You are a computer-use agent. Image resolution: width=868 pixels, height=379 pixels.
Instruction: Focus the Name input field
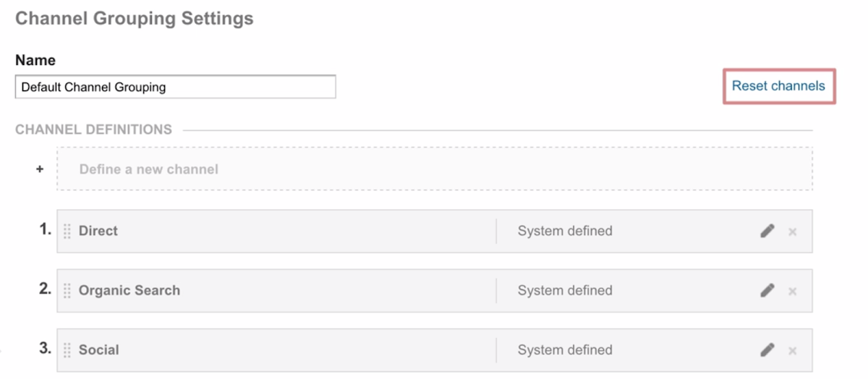tap(175, 87)
